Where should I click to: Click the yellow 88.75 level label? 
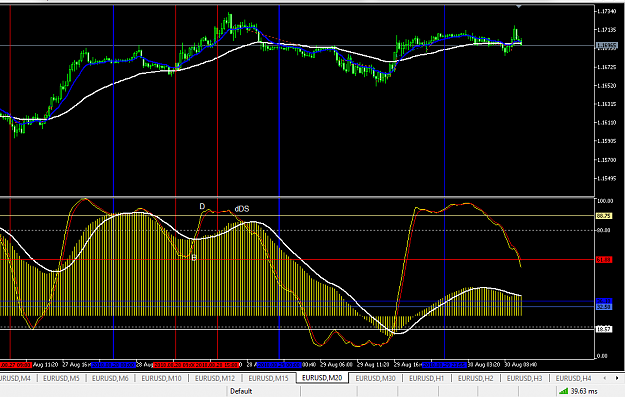point(603,216)
